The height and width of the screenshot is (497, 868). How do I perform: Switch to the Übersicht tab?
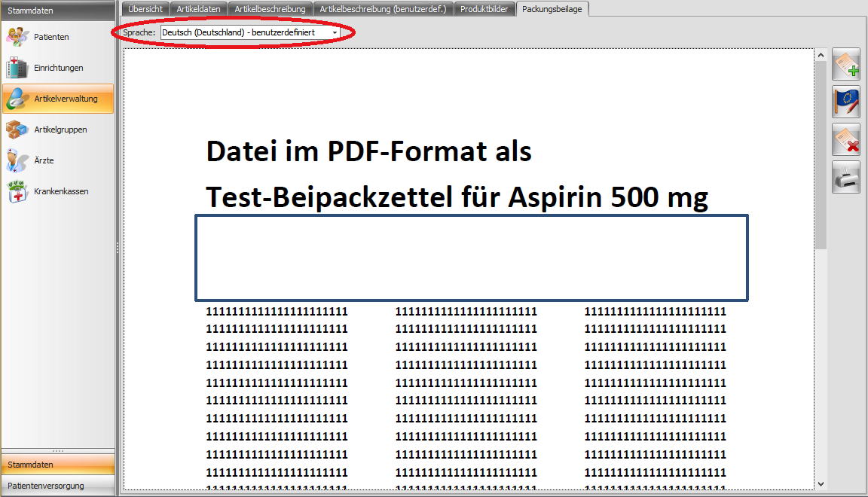click(x=145, y=9)
